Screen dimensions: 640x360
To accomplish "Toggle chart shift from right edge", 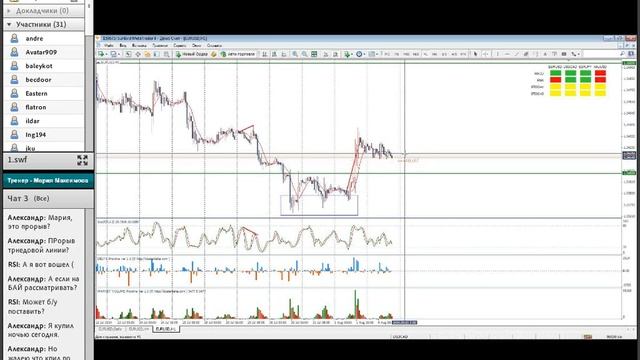I will tap(335, 54).
